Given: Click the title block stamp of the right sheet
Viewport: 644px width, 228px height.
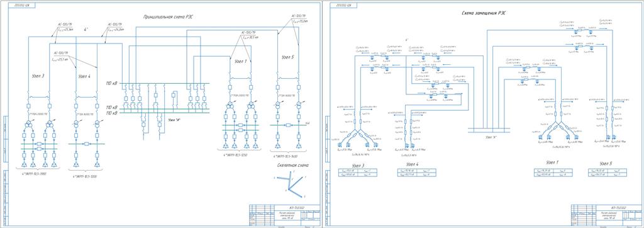Looking at the screenshot, I should pyautogui.click(x=607, y=215).
